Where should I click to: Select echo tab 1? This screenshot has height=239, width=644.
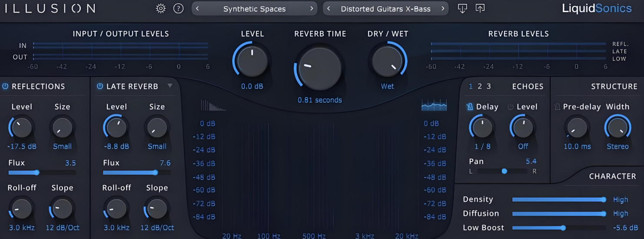click(471, 86)
